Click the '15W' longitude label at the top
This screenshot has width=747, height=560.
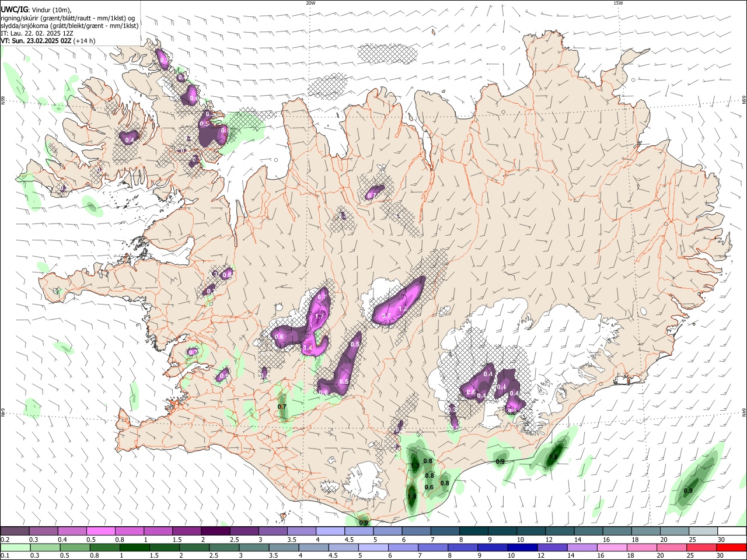(618, 3)
